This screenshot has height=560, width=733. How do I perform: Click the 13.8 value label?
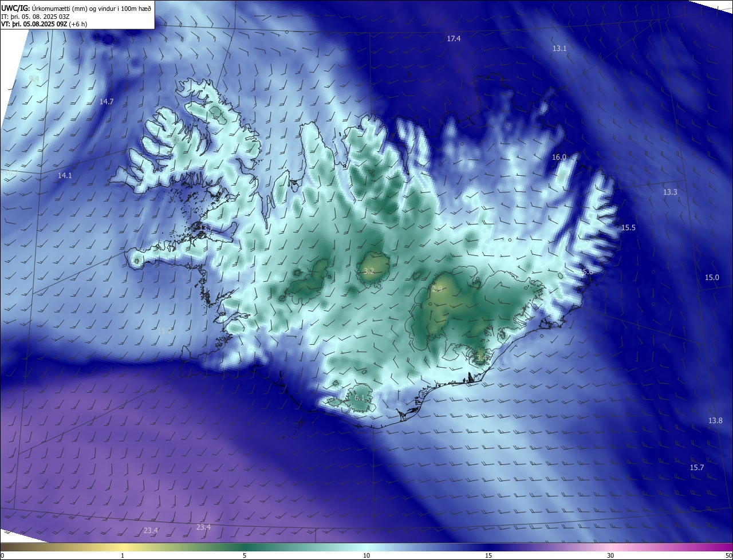click(715, 421)
